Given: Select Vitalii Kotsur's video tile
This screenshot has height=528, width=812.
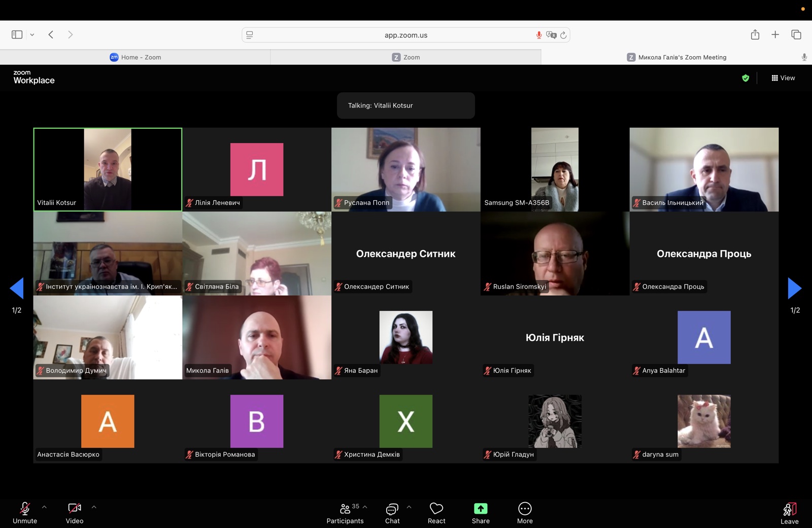Looking at the screenshot, I should pos(108,169).
